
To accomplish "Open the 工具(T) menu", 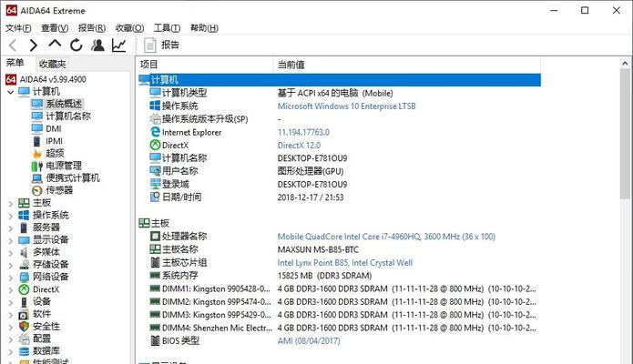I will [x=167, y=28].
